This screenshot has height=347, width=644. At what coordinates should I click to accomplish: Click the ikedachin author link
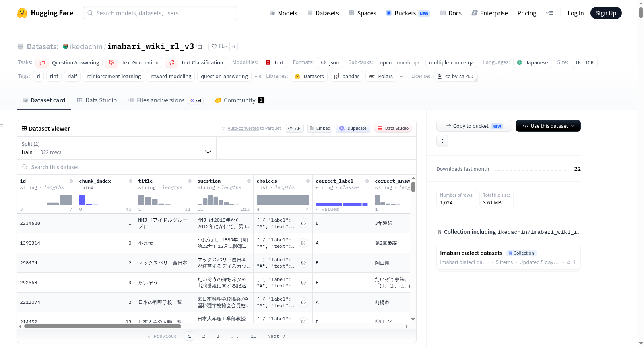tap(86, 46)
